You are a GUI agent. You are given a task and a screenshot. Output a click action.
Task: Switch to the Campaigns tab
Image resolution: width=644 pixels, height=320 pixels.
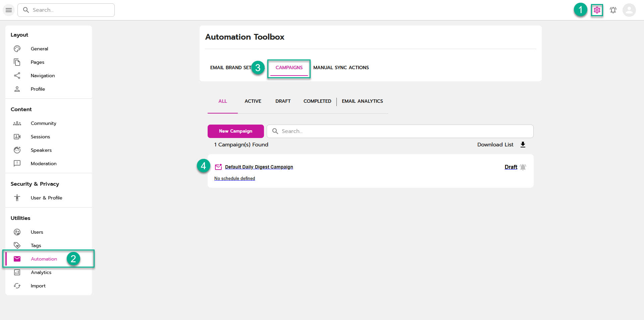pos(289,68)
